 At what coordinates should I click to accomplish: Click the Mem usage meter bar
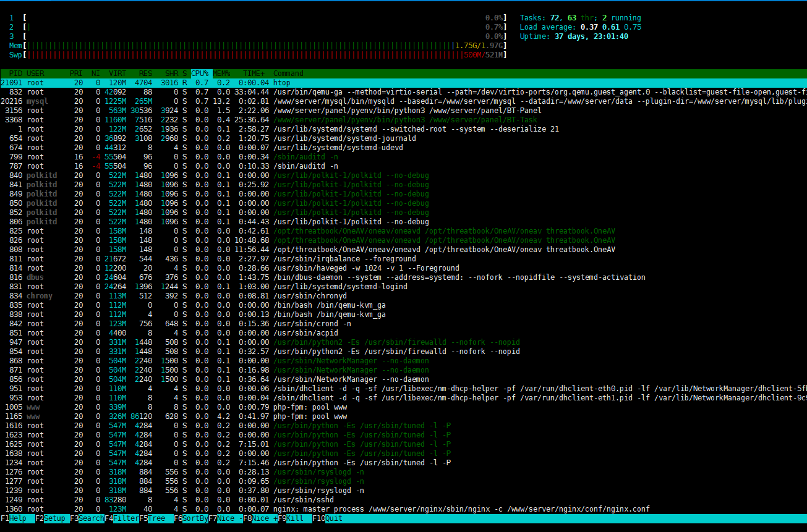pyautogui.click(x=264, y=46)
